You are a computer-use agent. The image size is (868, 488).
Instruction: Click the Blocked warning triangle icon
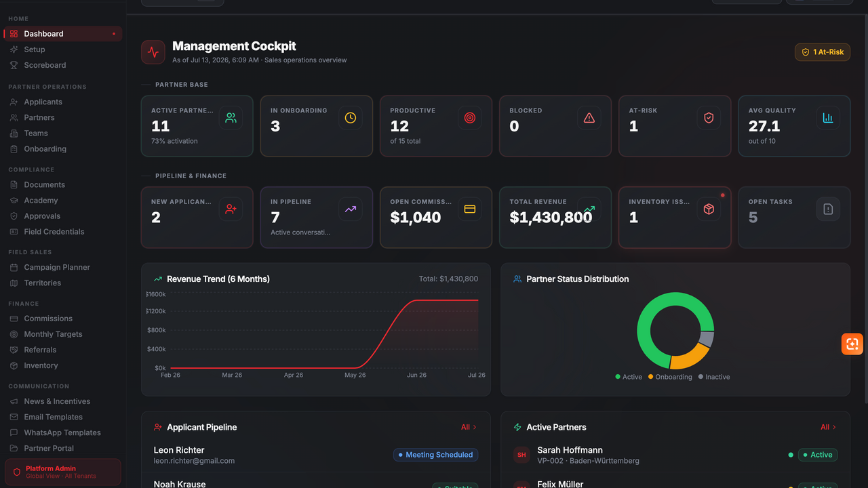coord(589,118)
